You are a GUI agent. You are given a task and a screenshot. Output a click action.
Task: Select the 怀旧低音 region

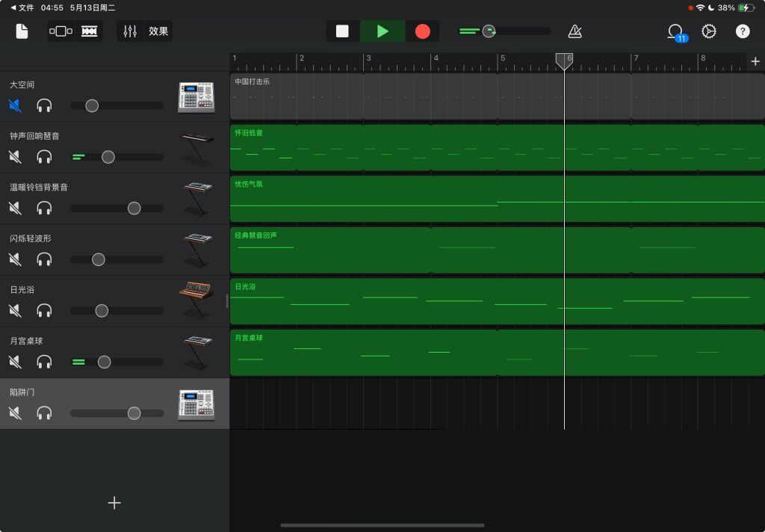(x=497, y=148)
